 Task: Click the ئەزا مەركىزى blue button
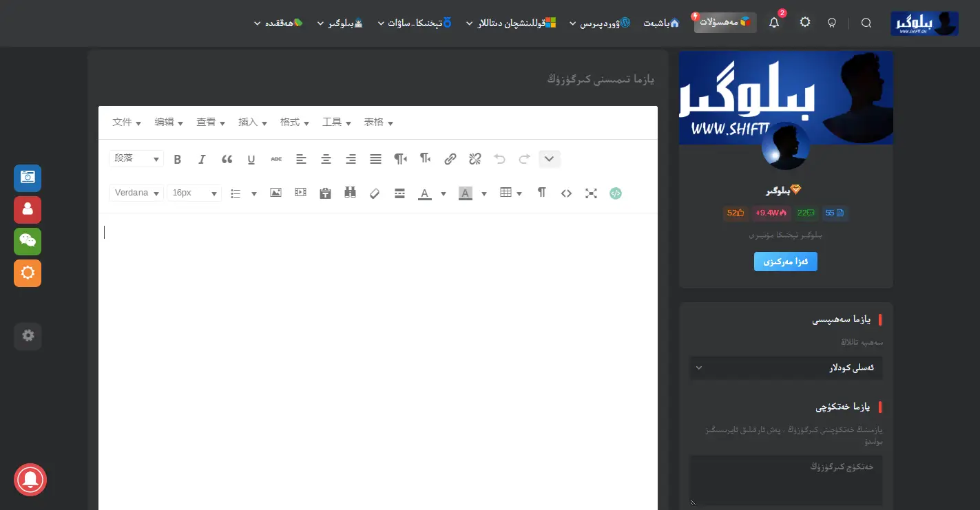785,262
